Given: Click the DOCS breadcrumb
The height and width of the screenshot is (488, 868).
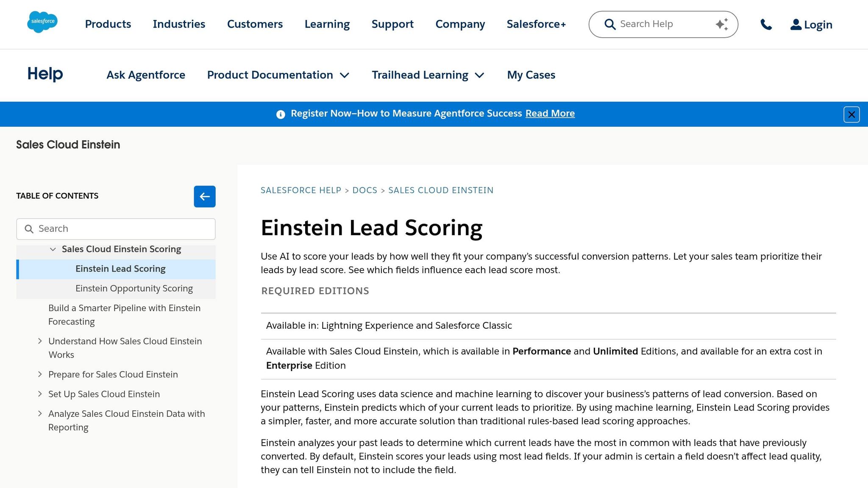Looking at the screenshot, I should click(x=365, y=190).
